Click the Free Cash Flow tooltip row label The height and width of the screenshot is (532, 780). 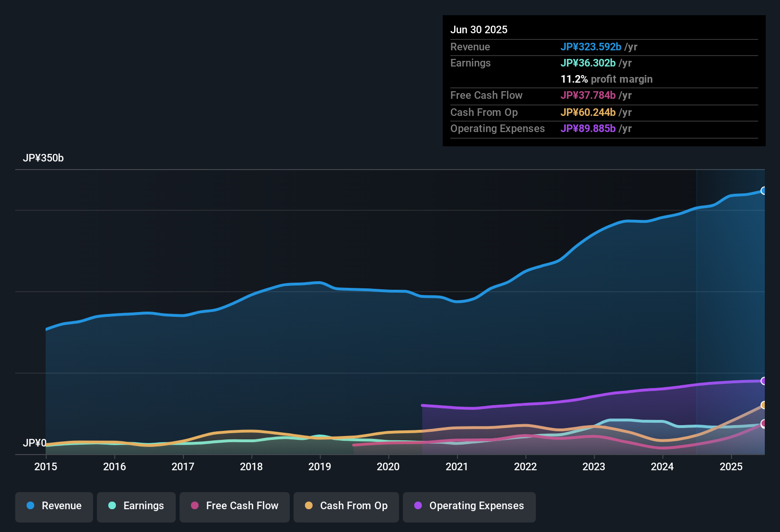coord(486,95)
